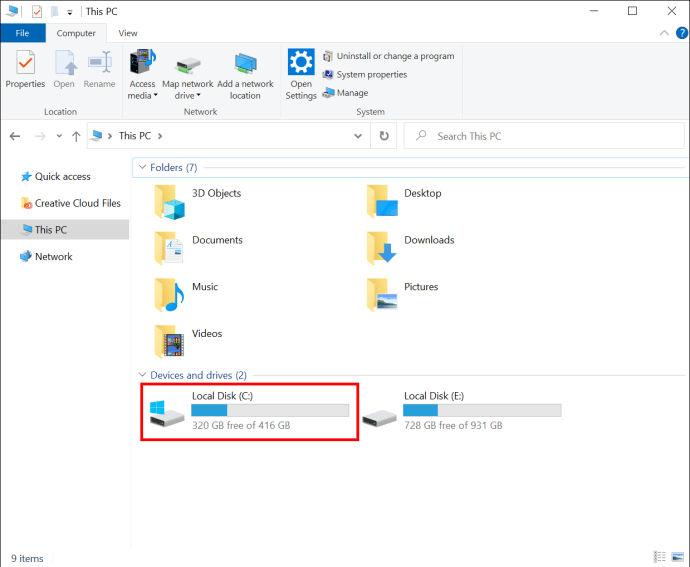Open Help with the question mark icon
Image resolution: width=690 pixels, height=567 pixels.
(682, 33)
